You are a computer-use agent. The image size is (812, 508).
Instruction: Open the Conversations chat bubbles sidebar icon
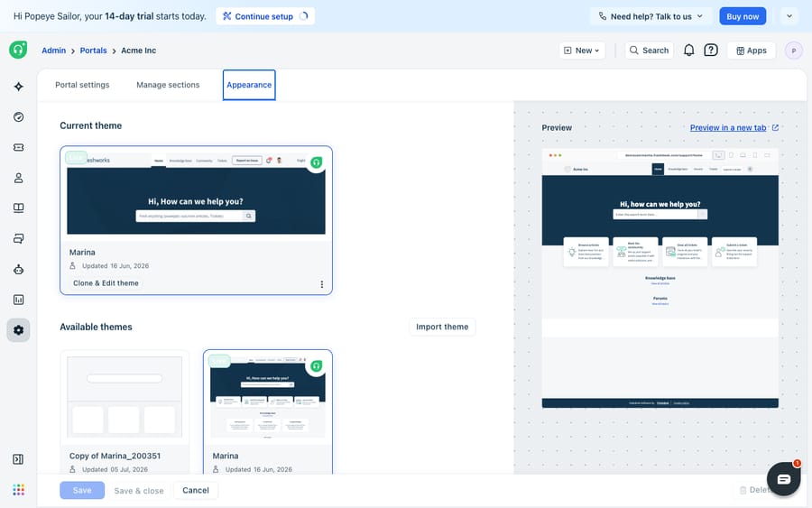coord(19,239)
